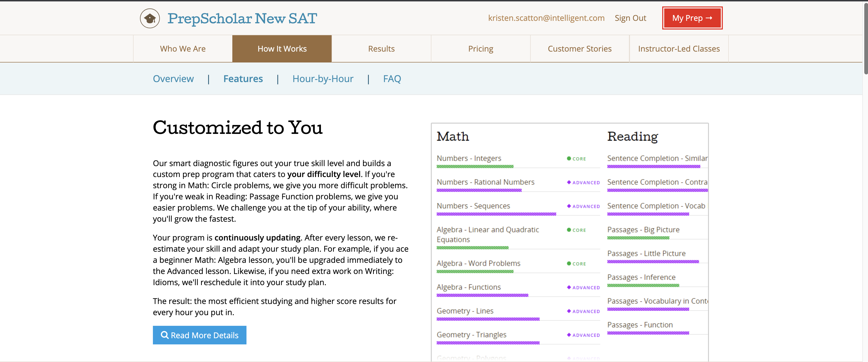Click the kristen.scatton@intelligent.com account link

pos(546,18)
